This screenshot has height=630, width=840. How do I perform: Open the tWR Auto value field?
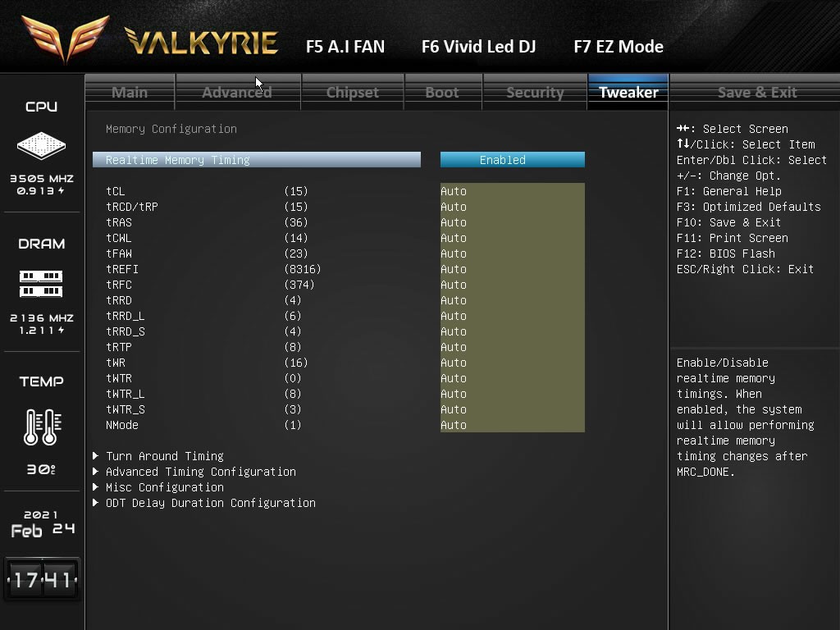point(513,362)
